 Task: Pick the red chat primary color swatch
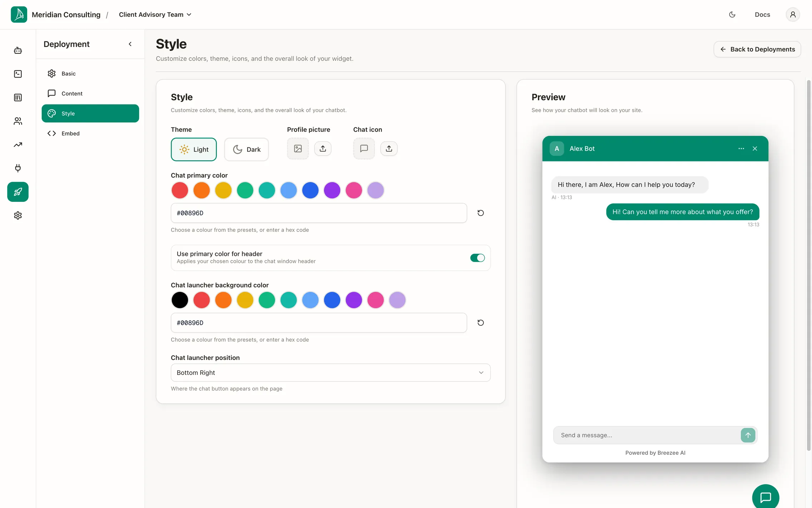(x=180, y=190)
